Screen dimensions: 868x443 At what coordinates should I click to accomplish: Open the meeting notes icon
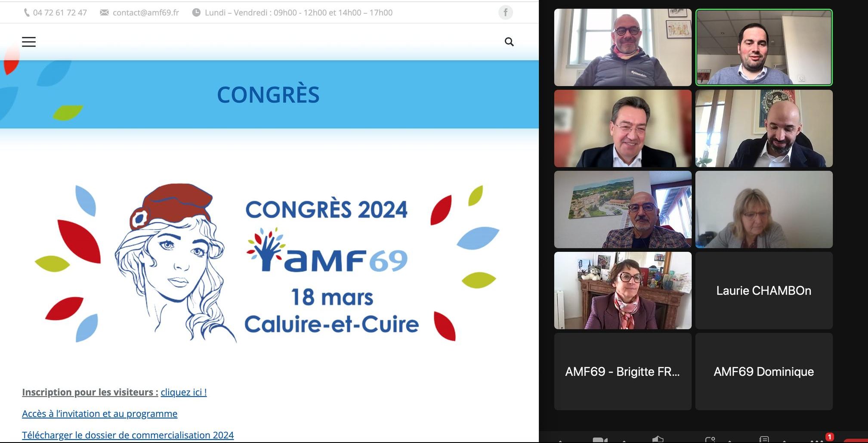[x=764, y=440]
